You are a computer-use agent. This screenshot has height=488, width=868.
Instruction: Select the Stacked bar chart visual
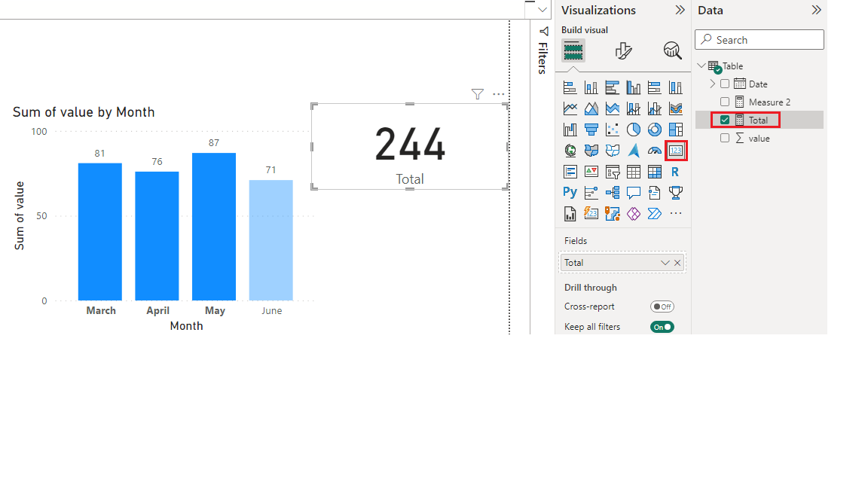570,87
